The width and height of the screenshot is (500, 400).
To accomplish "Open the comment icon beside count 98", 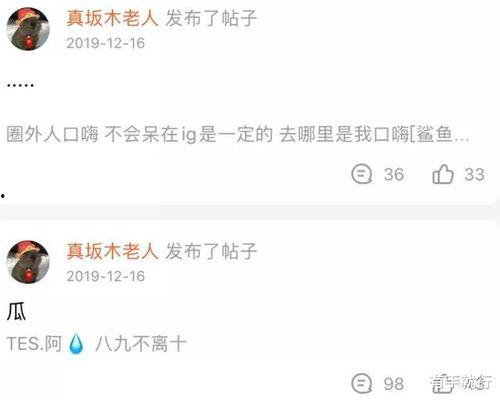I will (361, 383).
